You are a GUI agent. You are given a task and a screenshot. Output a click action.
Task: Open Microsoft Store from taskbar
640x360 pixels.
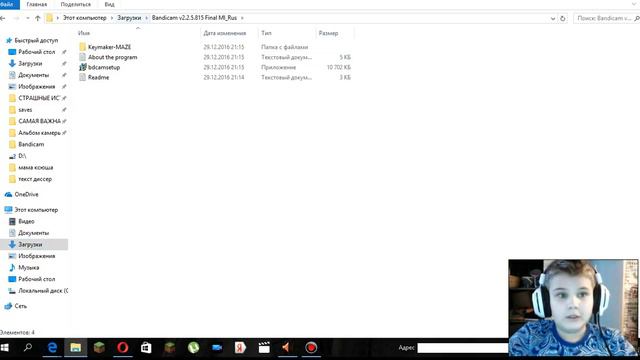coord(146,348)
